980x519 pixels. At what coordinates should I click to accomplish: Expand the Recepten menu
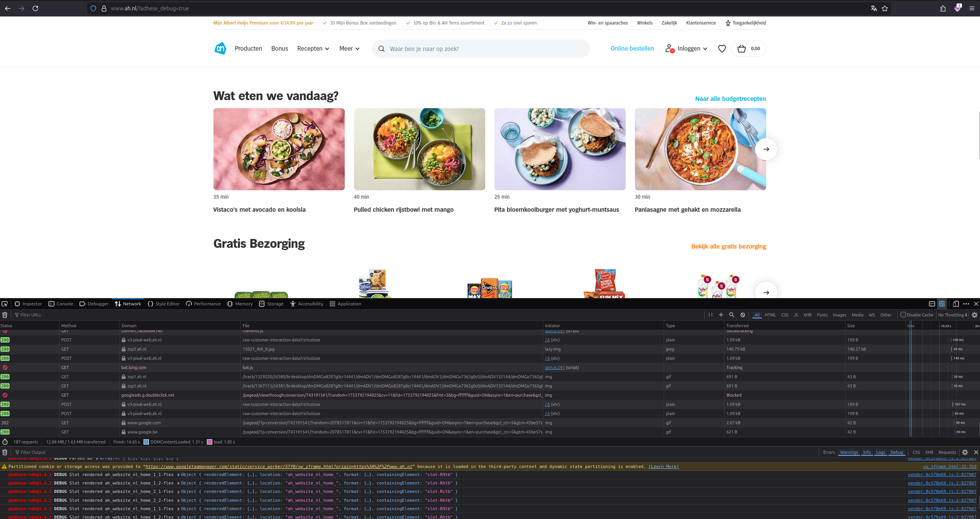click(x=313, y=48)
